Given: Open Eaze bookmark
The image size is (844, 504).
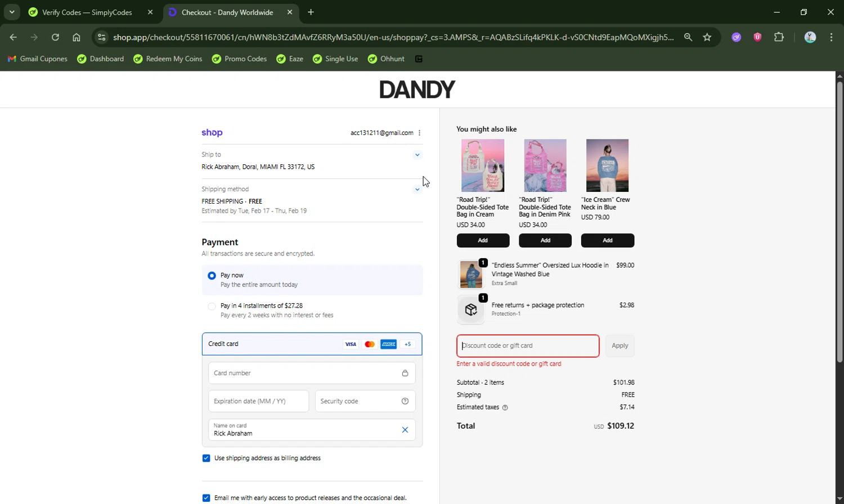Looking at the screenshot, I should [x=290, y=59].
